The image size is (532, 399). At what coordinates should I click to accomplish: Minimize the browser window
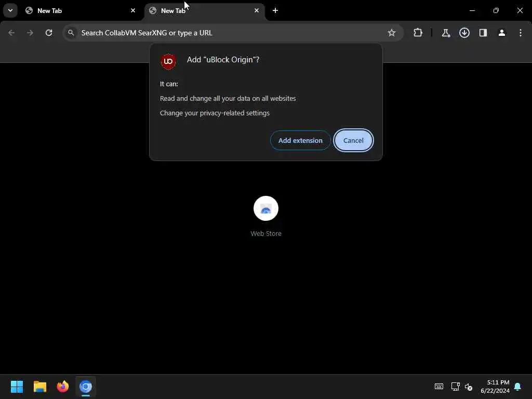[x=472, y=10]
